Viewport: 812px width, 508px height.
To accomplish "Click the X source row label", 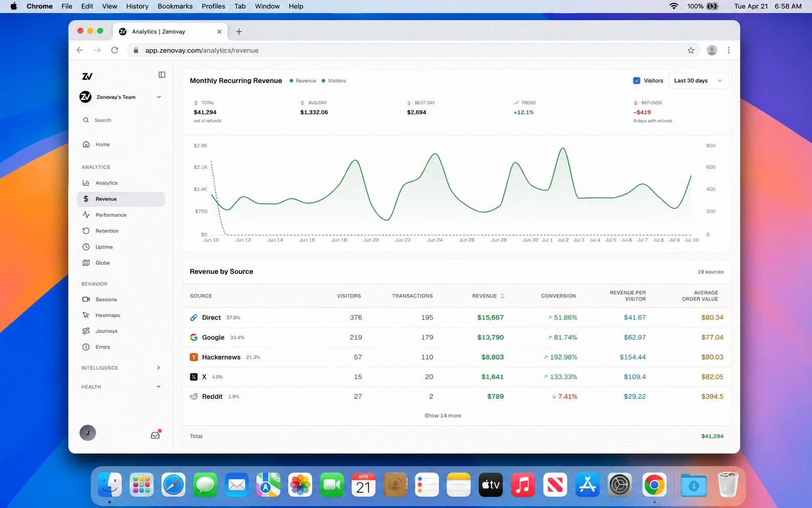I will (x=204, y=376).
